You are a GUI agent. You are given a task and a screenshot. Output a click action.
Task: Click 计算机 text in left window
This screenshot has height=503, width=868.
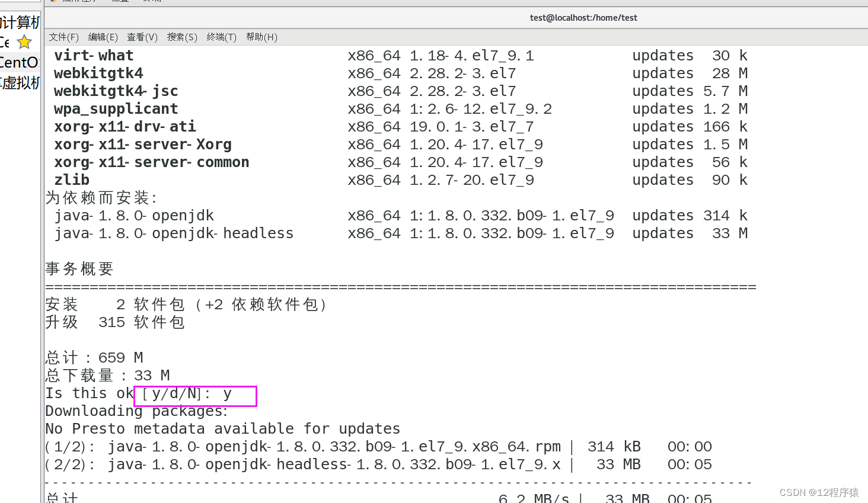20,23
